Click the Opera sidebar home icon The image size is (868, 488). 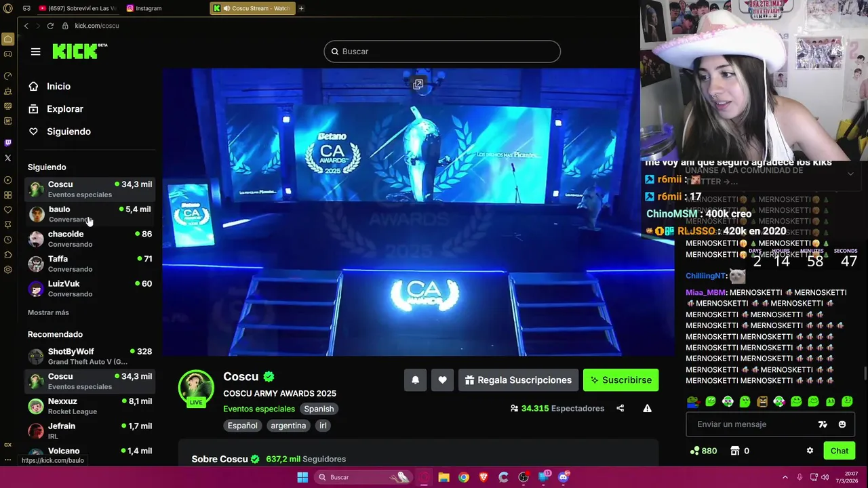[x=7, y=39]
